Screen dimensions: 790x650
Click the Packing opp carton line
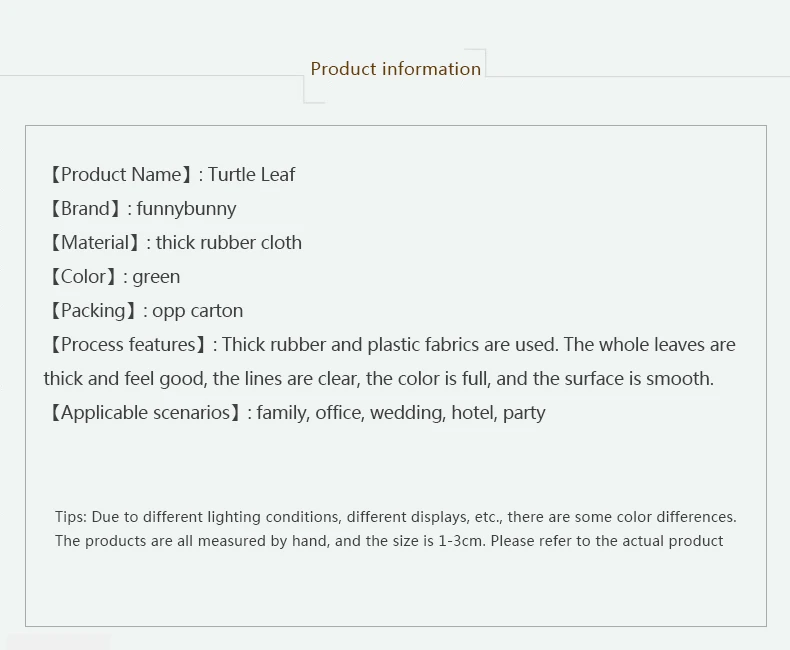(x=146, y=311)
